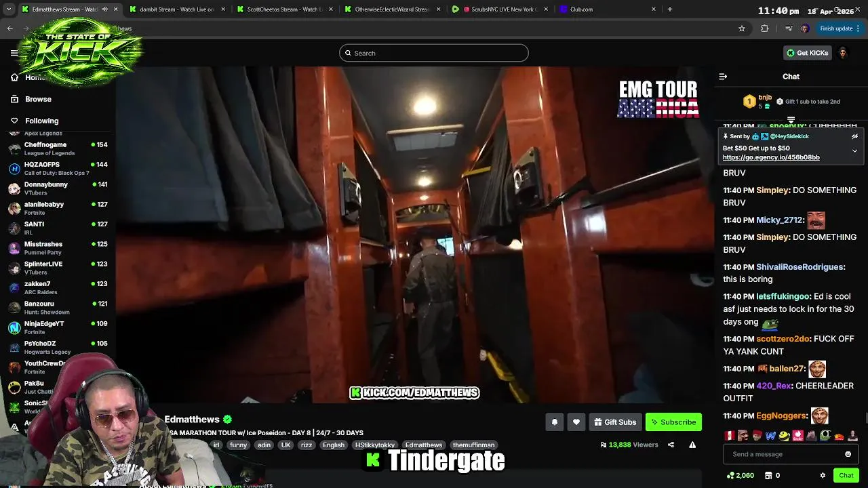The height and width of the screenshot is (488, 868).
Task: Open SANTI IRL channel in sidebar
Action: coord(58,228)
